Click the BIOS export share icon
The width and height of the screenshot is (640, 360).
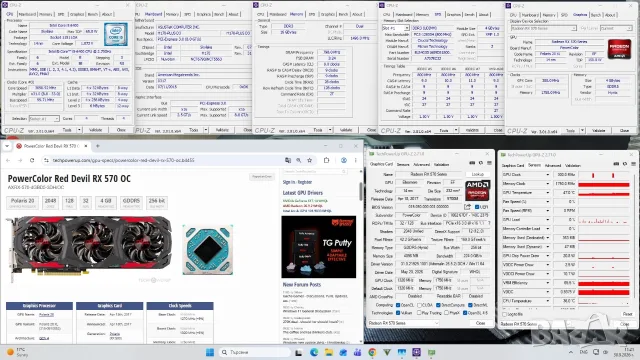467,207
